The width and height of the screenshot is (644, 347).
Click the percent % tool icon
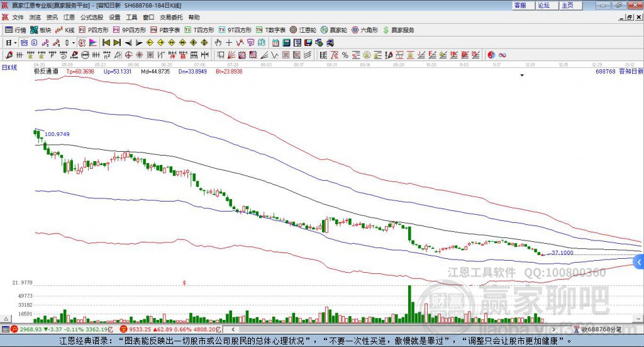(345, 55)
